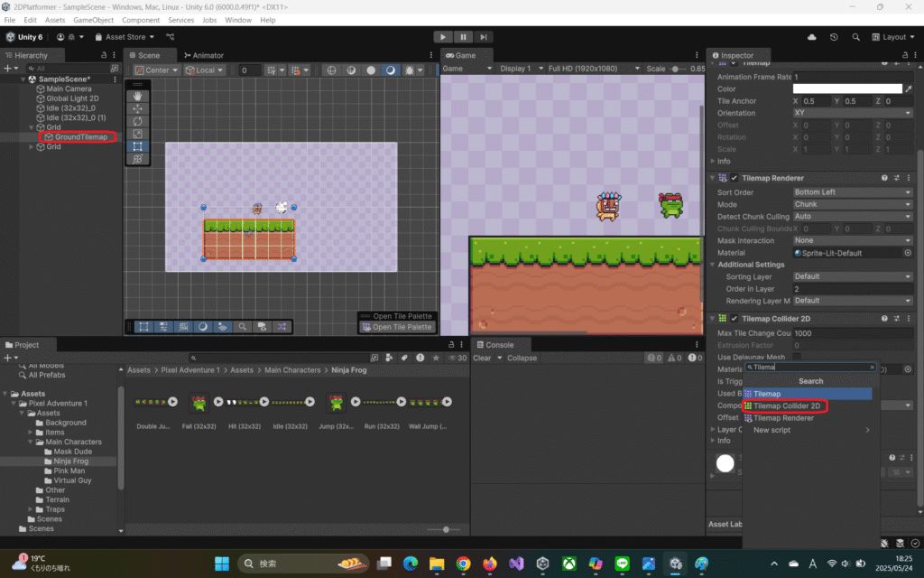
Task: Toggle the Tilemap Renderer enabled checkbox
Action: pyautogui.click(x=735, y=178)
